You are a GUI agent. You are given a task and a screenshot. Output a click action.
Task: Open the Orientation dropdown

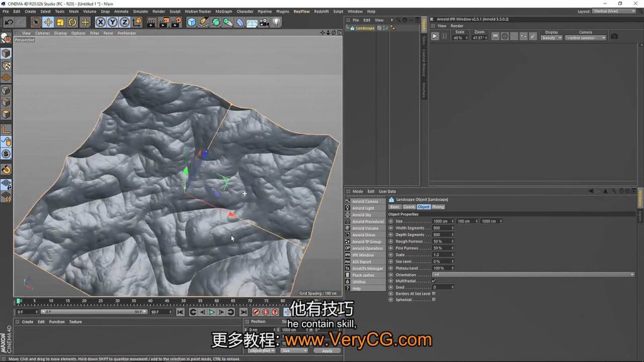pyautogui.click(x=533, y=275)
